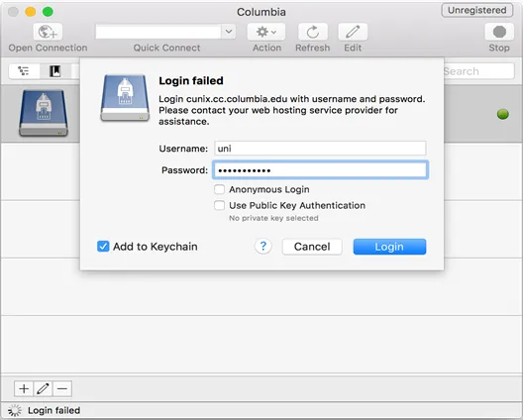Click the No private key selected text
This screenshot has width=523, height=420.
[x=273, y=218]
